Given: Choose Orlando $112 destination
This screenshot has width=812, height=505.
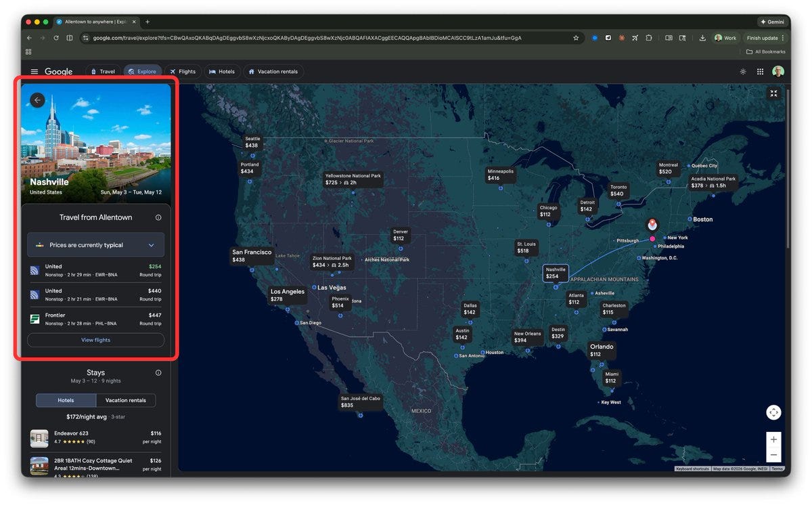Looking at the screenshot, I should tap(602, 350).
